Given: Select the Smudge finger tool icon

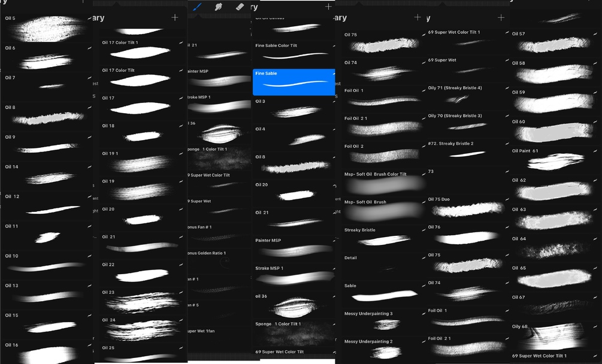Looking at the screenshot, I should (x=219, y=7).
